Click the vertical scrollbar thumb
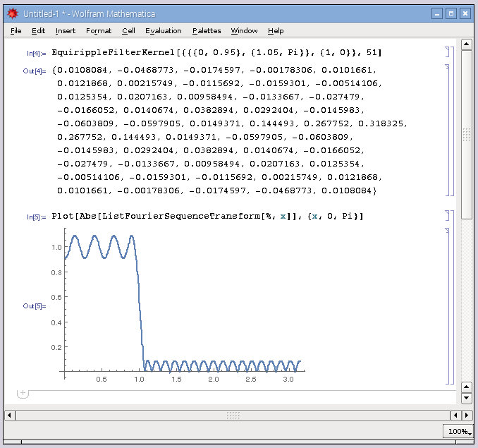Screen dimensions: 478x448 pyautogui.click(x=467, y=135)
